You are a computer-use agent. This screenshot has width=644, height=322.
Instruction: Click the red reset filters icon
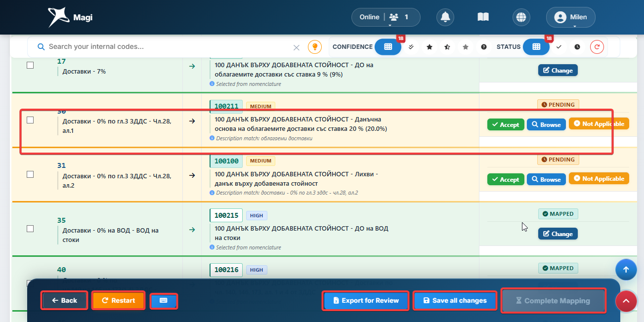pyautogui.click(x=597, y=47)
